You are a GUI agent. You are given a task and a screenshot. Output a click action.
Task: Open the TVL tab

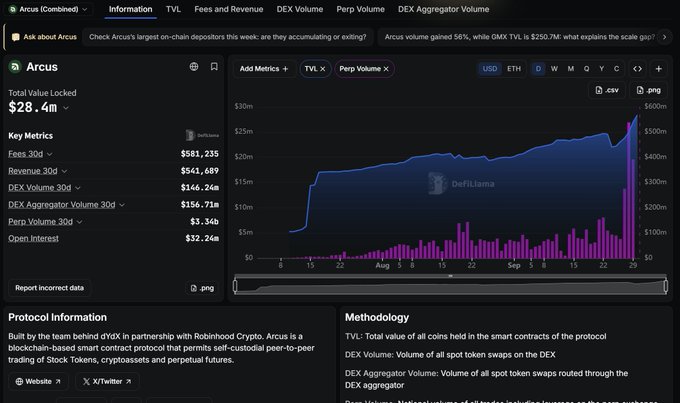pyautogui.click(x=173, y=9)
